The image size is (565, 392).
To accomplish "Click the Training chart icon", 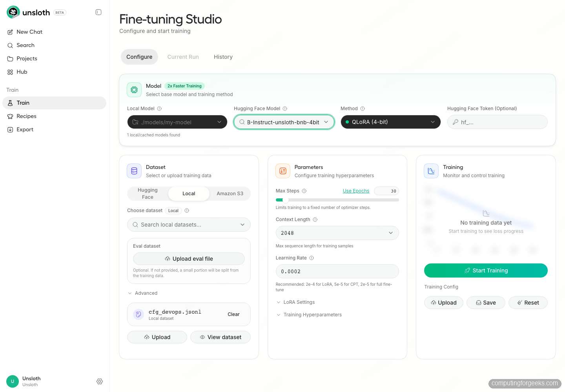I will (x=431, y=171).
